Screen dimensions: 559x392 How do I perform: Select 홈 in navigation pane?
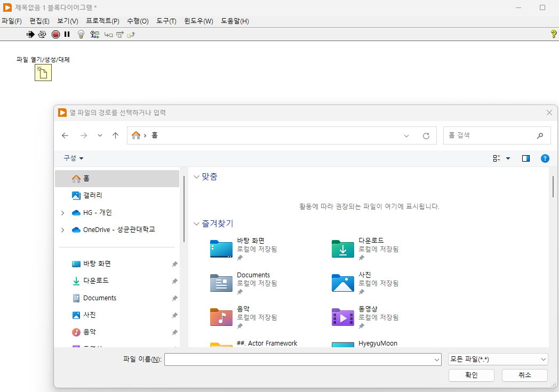pyautogui.click(x=117, y=179)
